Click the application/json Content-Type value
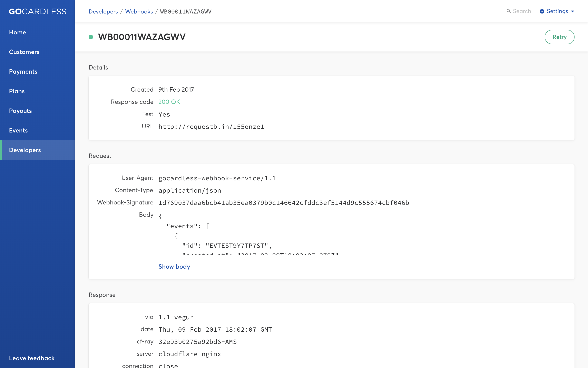Viewport: 588px width, 368px height. pos(190,191)
